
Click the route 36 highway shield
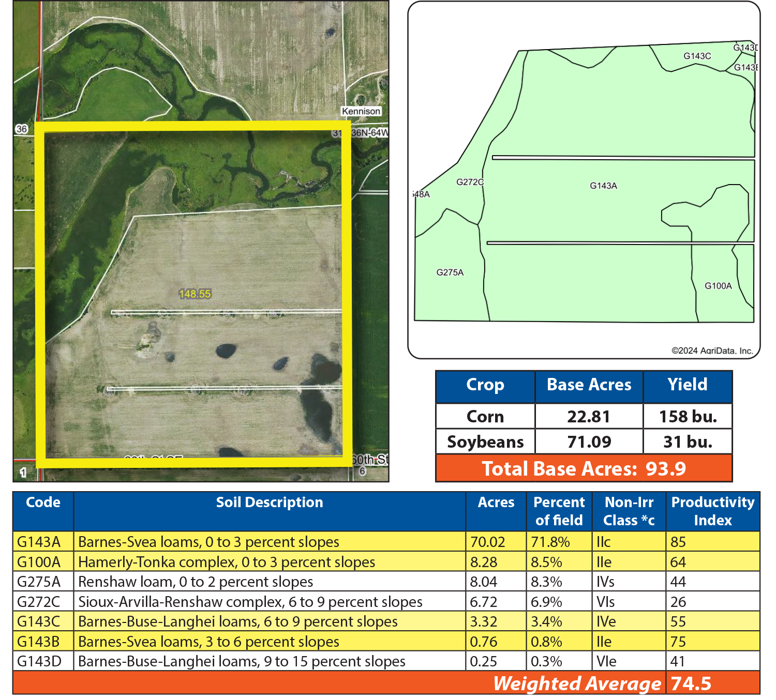(21, 129)
